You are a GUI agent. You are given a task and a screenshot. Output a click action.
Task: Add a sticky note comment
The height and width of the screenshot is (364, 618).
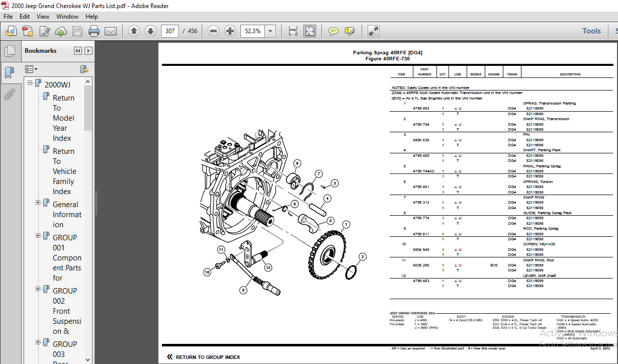point(333,31)
